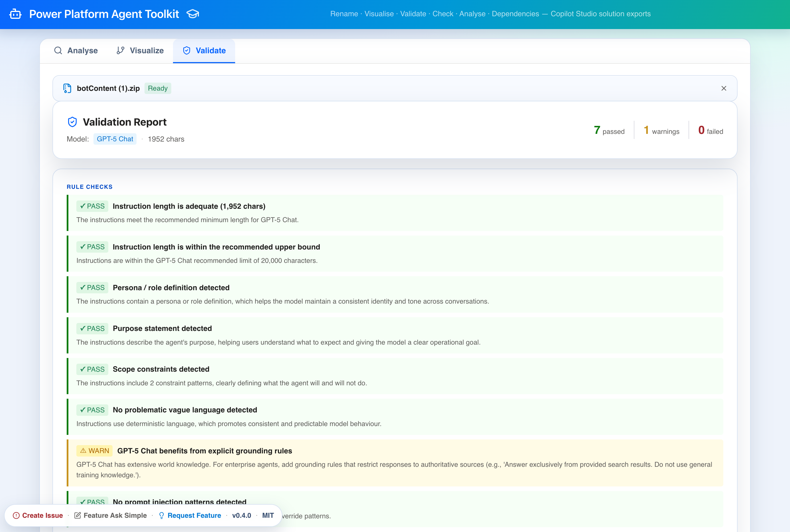Click the v0.4.0 version label
Image resolution: width=790 pixels, height=532 pixels.
tap(241, 515)
